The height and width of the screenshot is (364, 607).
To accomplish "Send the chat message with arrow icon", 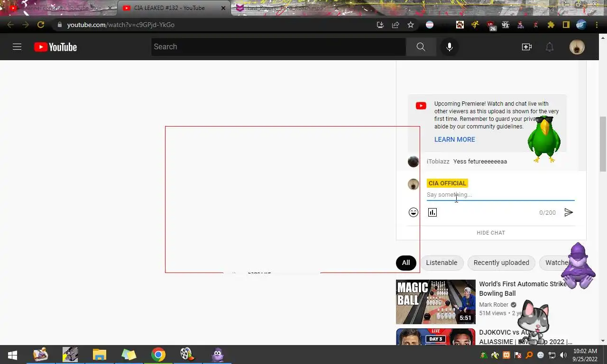I will [x=569, y=212].
